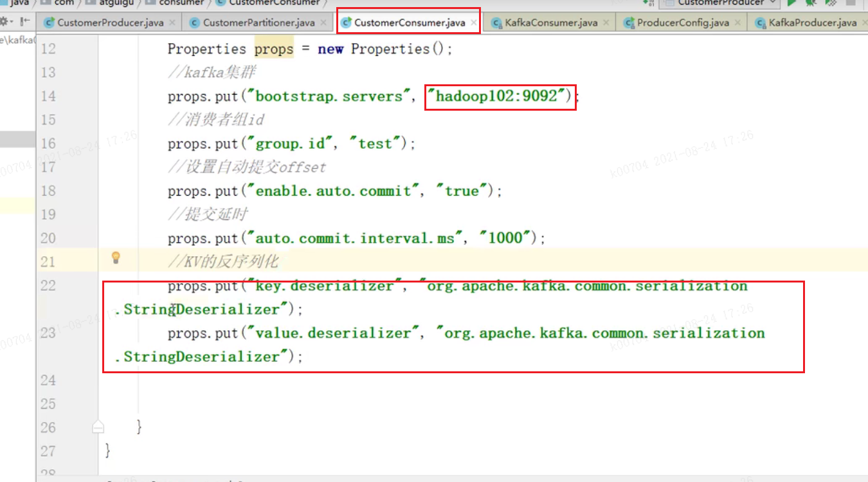Run CustomerProducer with the green play icon
The image size is (868, 482).
tap(793, 3)
